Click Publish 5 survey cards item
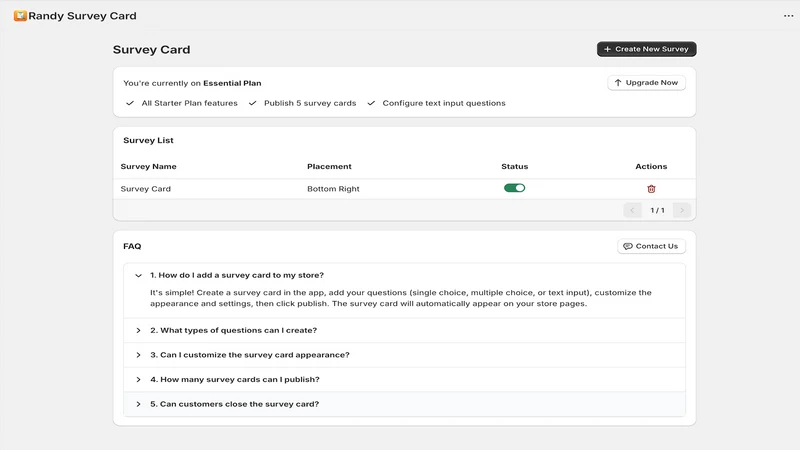Image resolution: width=800 pixels, height=450 pixels. 303,103
